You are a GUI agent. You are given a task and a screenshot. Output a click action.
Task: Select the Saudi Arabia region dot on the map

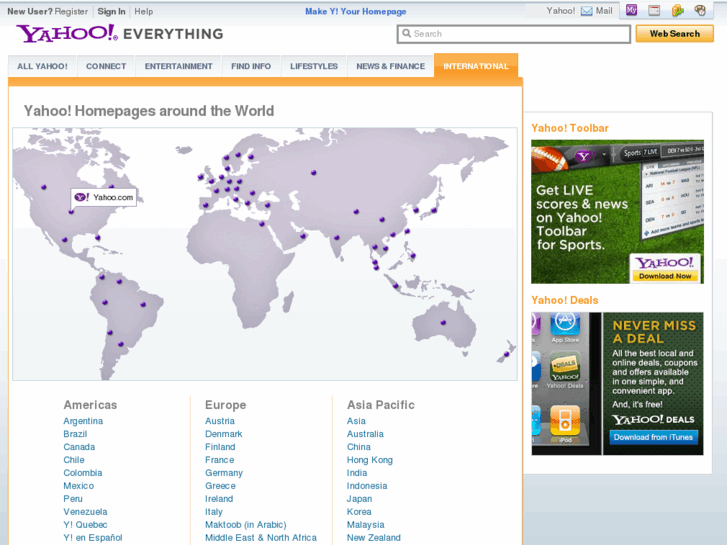(x=303, y=236)
